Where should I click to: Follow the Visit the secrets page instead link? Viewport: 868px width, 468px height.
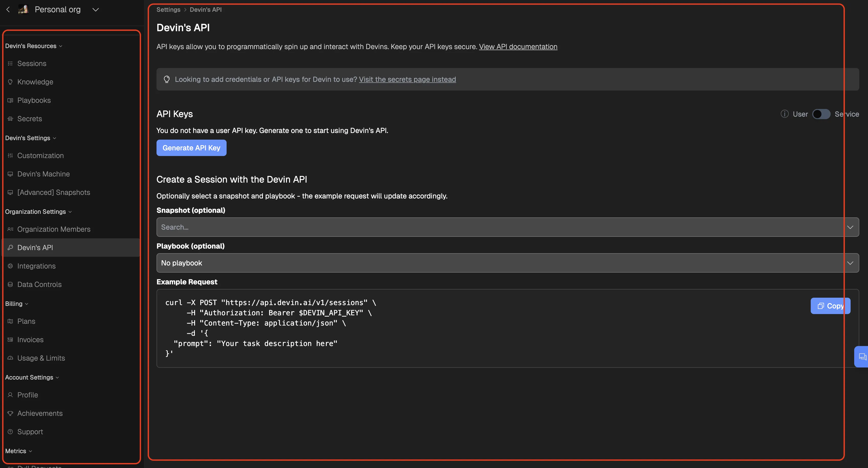pyautogui.click(x=407, y=79)
